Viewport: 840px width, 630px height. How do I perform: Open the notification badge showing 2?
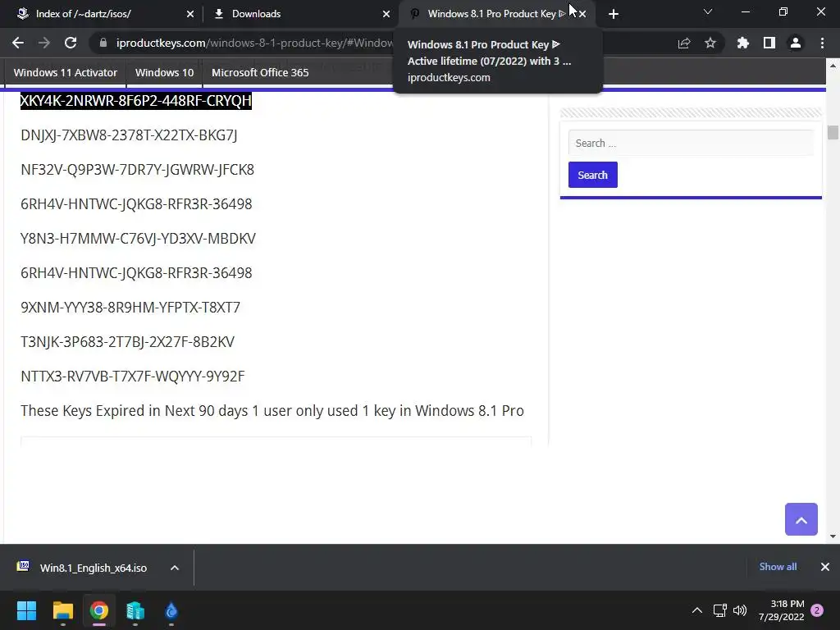tap(817, 610)
